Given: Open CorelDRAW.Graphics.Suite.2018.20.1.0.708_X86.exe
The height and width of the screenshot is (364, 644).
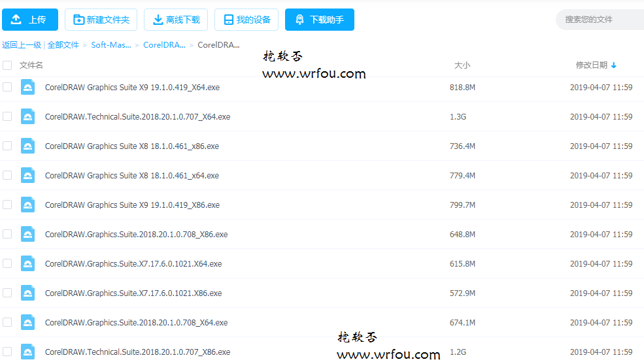Looking at the screenshot, I should [x=137, y=235].
